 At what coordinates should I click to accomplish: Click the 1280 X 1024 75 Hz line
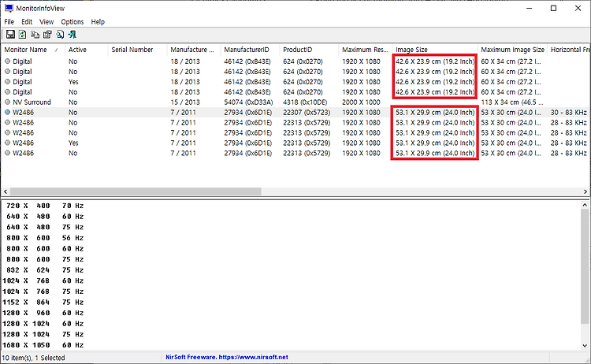click(43, 334)
